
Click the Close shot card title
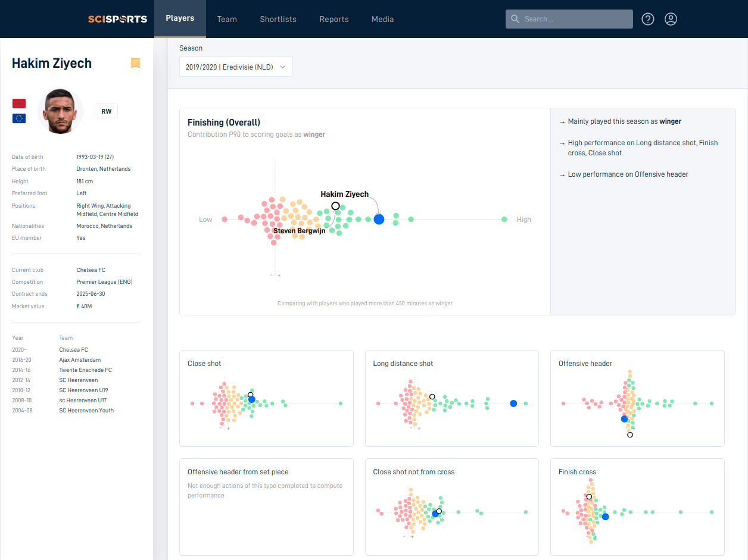204,364
